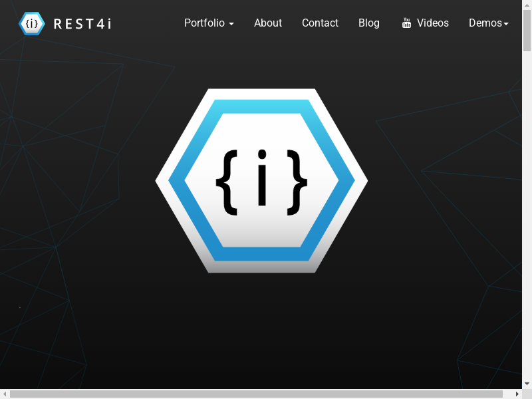Click the YouTube icon beside Videos
Image resolution: width=532 pixels, height=399 pixels.
pyautogui.click(x=407, y=23)
